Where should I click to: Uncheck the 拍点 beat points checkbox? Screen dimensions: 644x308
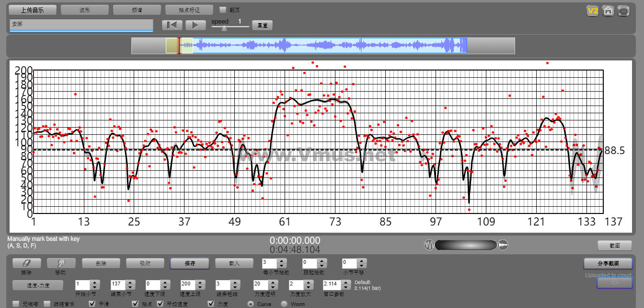coord(135,304)
